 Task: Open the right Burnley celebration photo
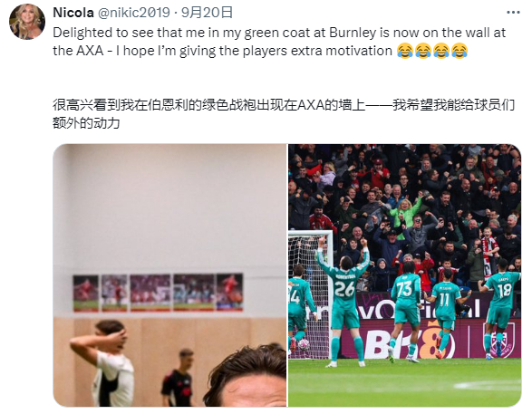(x=405, y=275)
